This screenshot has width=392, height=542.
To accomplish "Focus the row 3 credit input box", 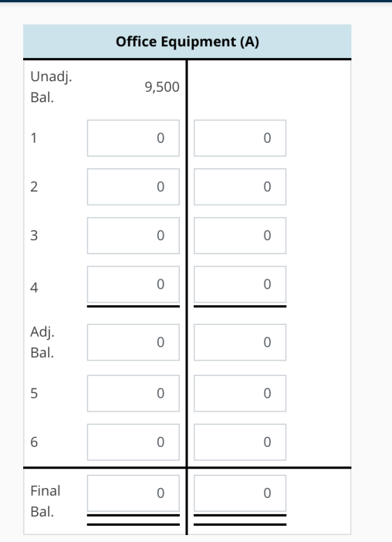I will pos(240,235).
